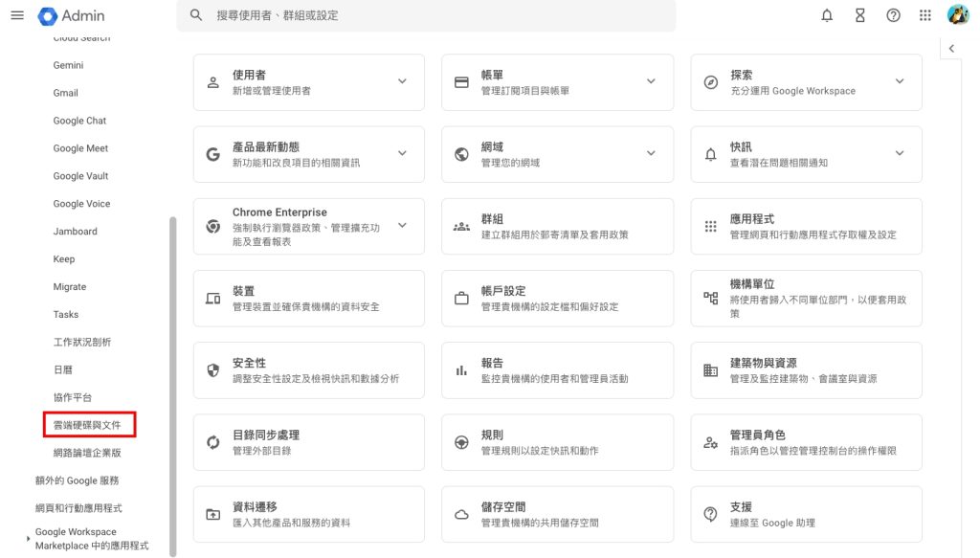The height and width of the screenshot is (558, 980).
Task: Click the 帳單 credit card icon
Action: 461,82
